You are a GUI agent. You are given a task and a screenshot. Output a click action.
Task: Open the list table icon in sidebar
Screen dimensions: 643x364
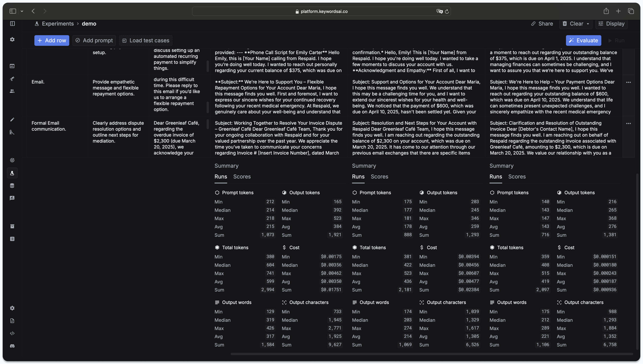pos(12,239)
